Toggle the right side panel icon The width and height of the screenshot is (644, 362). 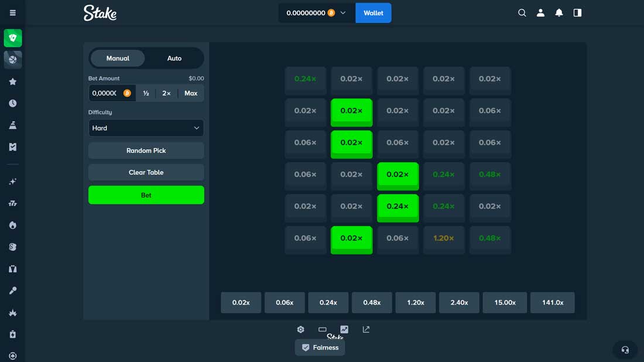pyautogui.click(x=577, y=13)
